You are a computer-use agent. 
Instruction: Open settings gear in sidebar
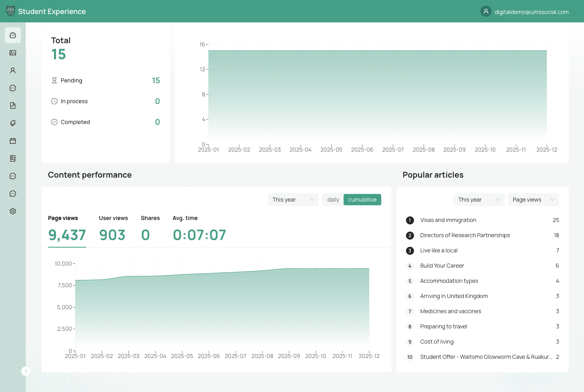(x=13, y=211)
